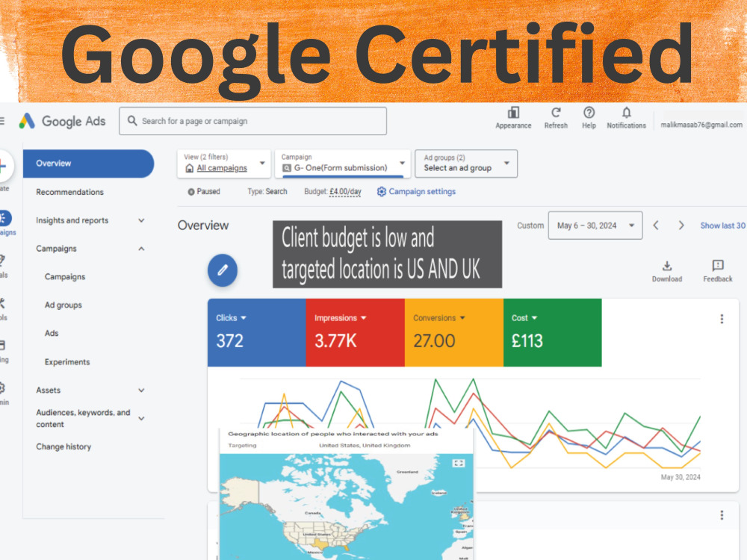Click in the Search for a page or campaign field
The image size is (747, 560).
tap(252, 121)
